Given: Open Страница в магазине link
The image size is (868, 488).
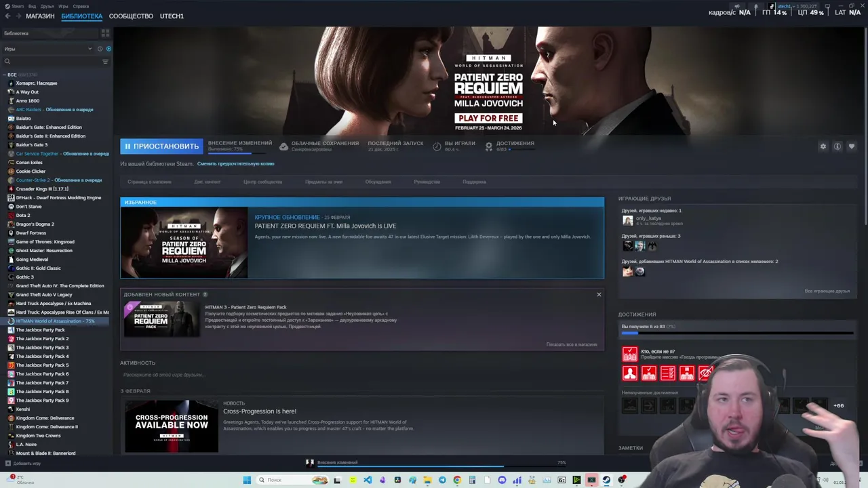Looking at the screenshot, I should pyautogui.click(x=149, y=182).
